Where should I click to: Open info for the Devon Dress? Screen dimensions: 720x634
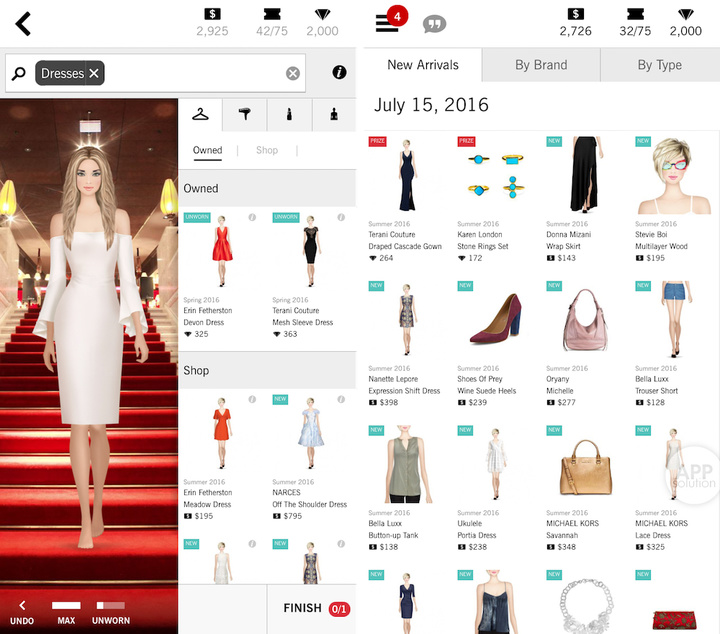pyautogui.click(x=252, y=217)
